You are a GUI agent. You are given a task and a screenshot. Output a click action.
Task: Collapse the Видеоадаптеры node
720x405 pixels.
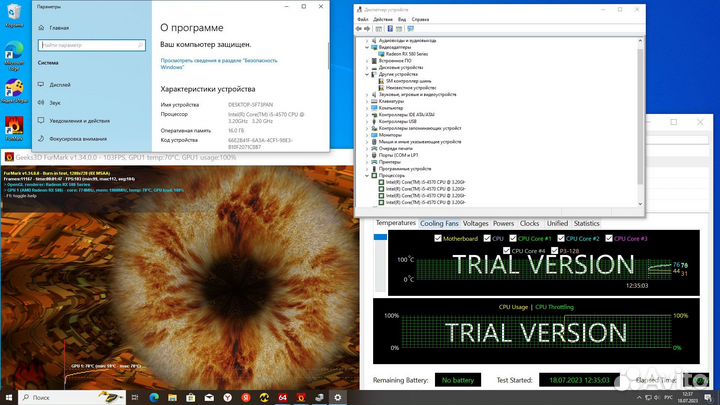tap(367, 47)
